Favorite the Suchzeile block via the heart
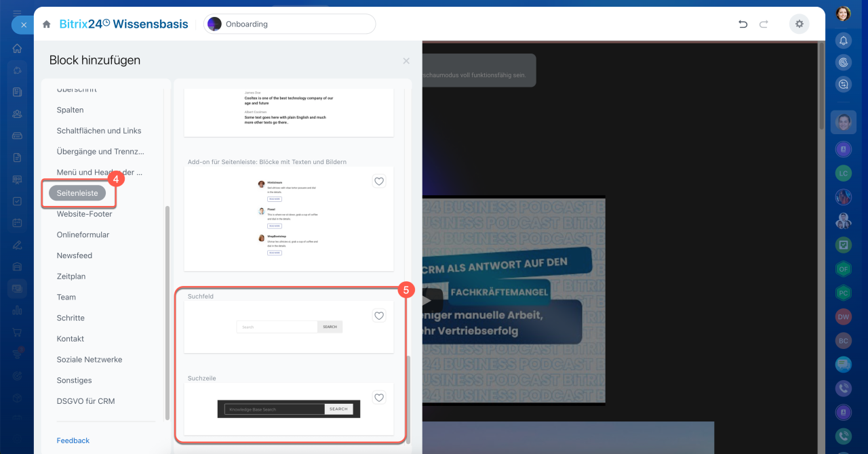The width and height of the screenshot is (868, 454). coord(379,398)
